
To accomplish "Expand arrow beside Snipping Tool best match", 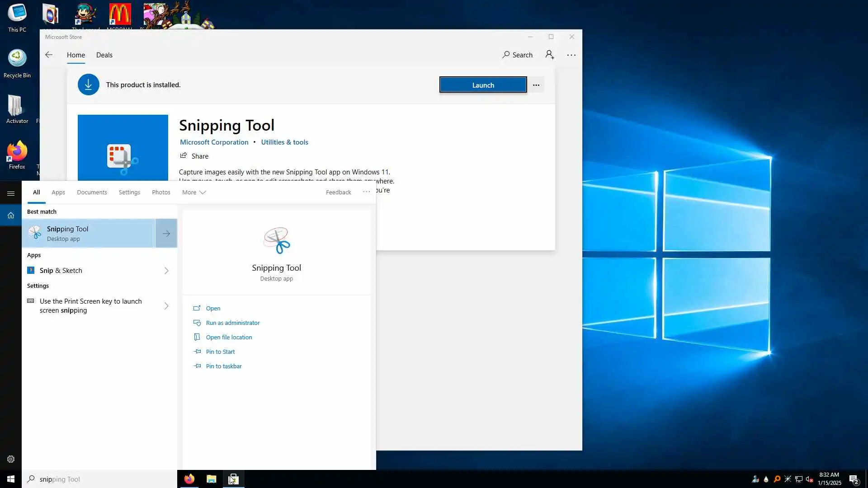I will tap(166, 234).
